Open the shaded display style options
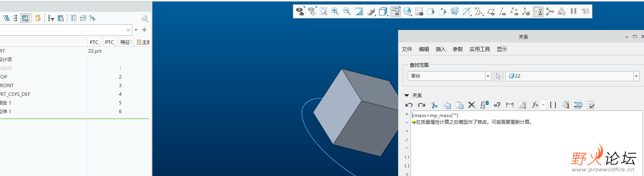The height and width of the screenshot is (176, 644). point(371,11)
